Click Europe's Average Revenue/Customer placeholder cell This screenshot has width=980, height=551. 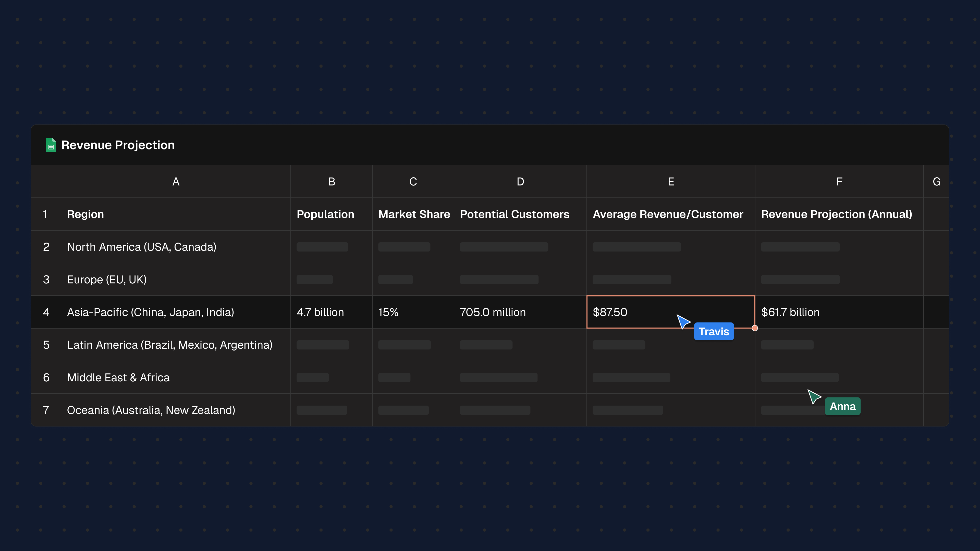point(671,280)
